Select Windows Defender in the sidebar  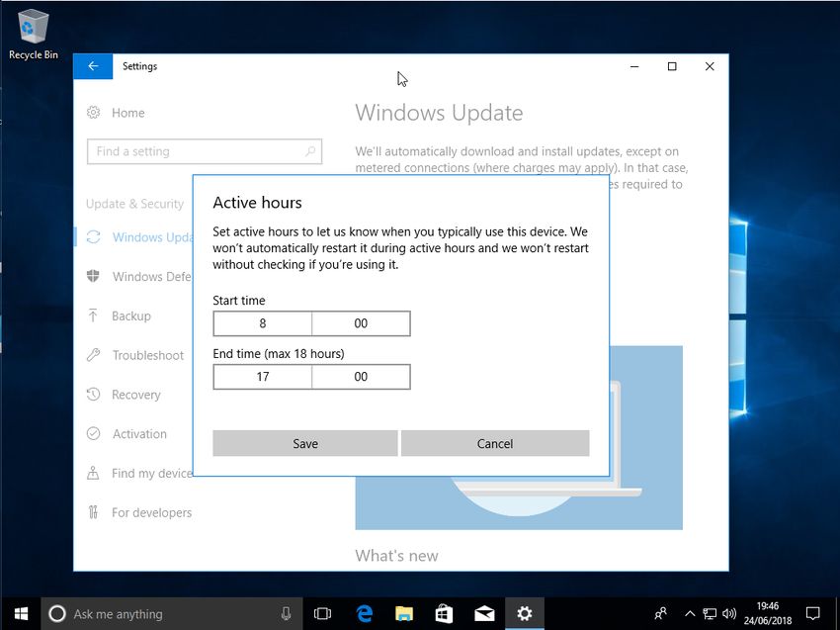coord(151,277)
